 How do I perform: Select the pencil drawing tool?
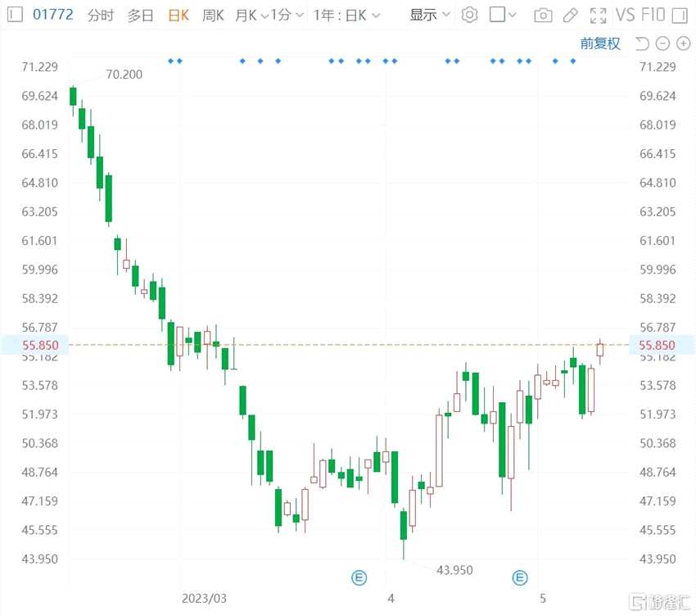point(571,15)
